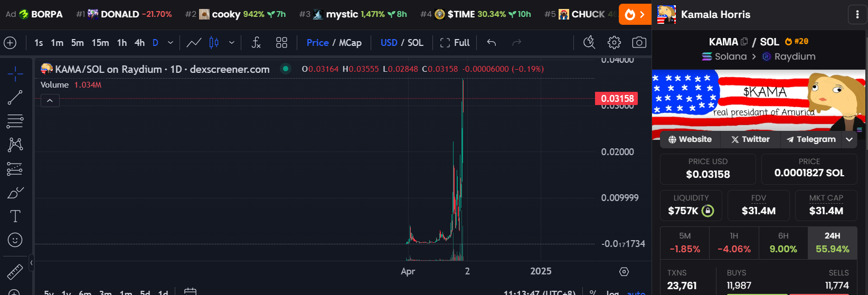Open the multi-chart layout grid
This screenshot has height=295, width=868.
pyautogui.click(x=281, y=43)
